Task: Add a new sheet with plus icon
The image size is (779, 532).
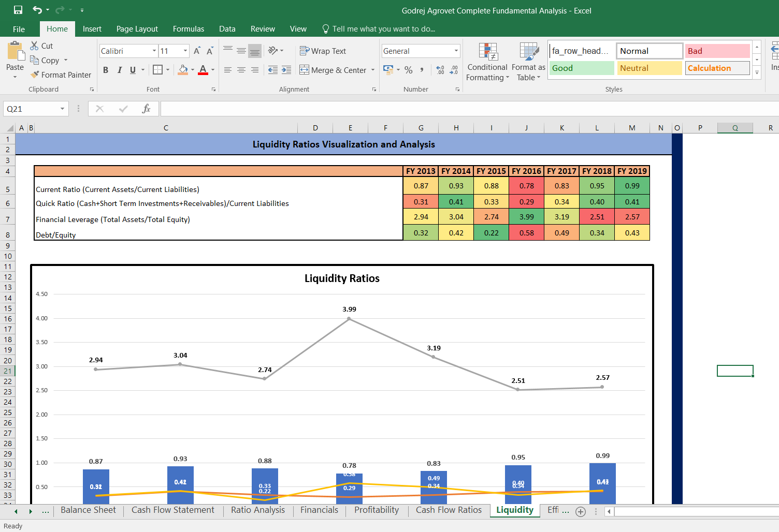Action: [x=581, y=511]
